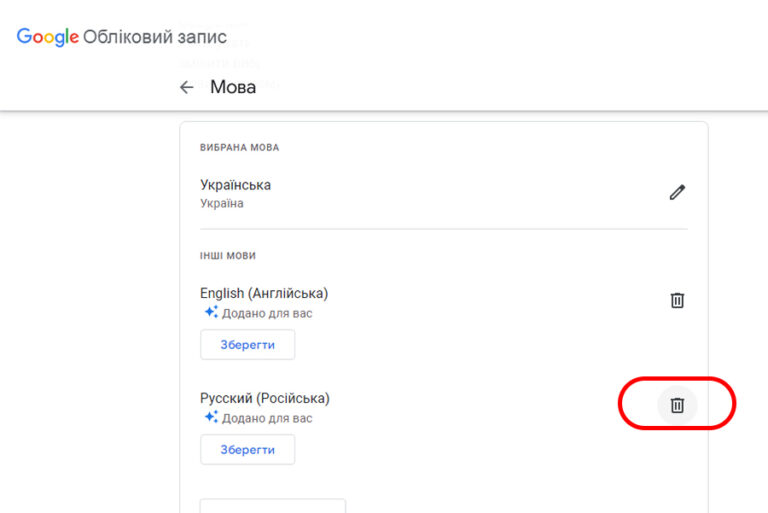This screenshot has width=768, height=513.
Task: Remove Русский (Російська) via the trash icon
Action: tap(677, 405)
